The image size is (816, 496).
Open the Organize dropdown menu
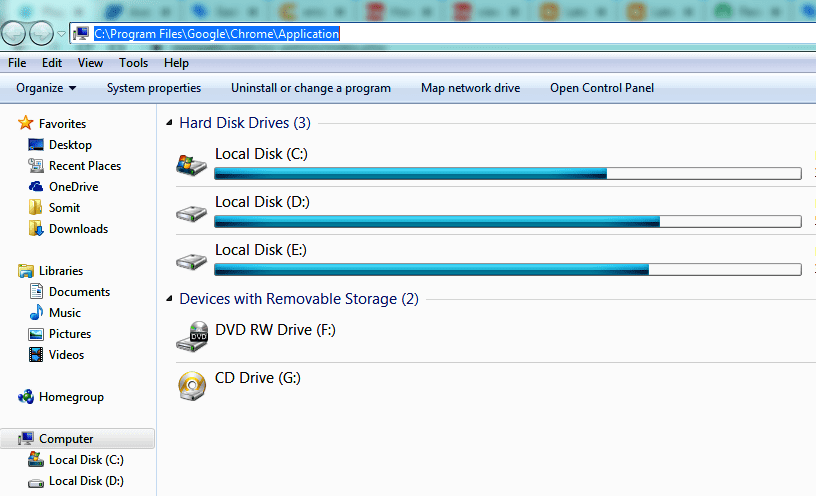coord(46,88)
